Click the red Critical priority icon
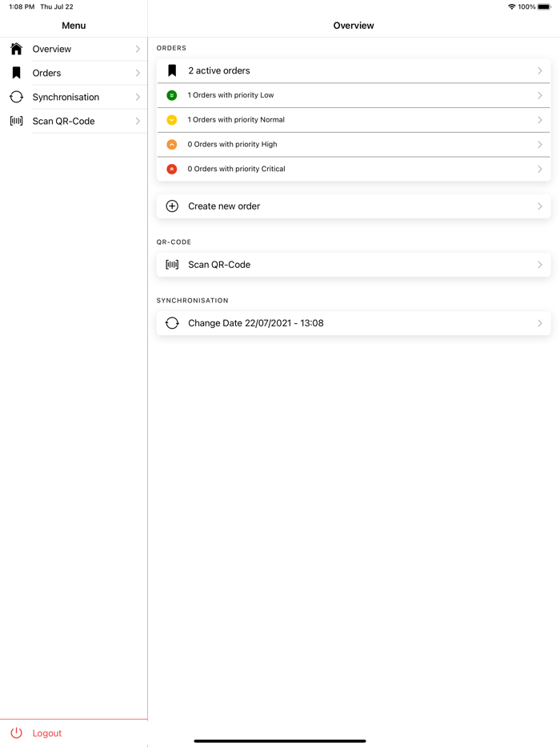 pyautogui.click(x=172, y=169)
